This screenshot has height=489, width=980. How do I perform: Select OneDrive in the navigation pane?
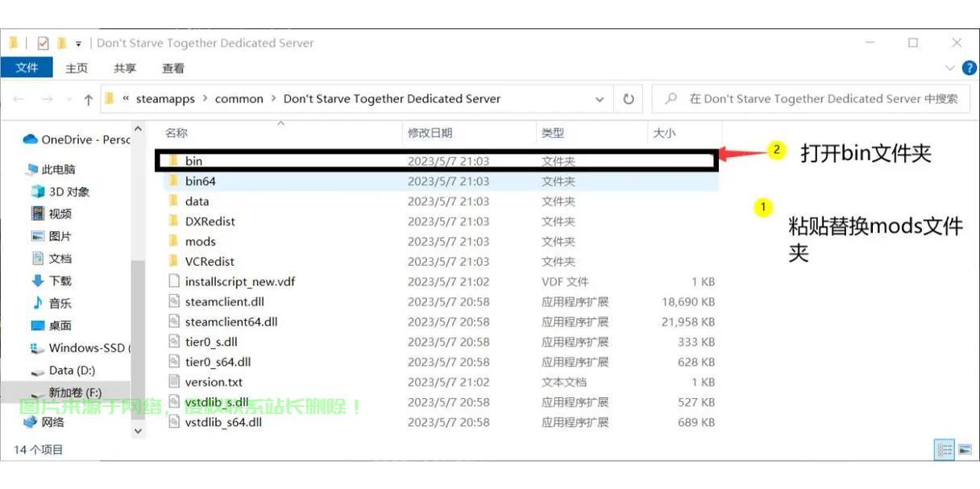click(x=77, y=140)
